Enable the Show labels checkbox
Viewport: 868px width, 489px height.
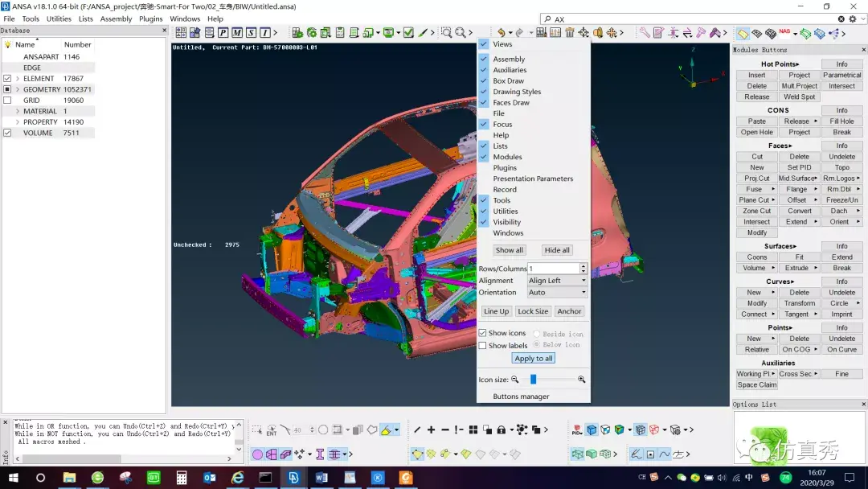pos(483,346)
